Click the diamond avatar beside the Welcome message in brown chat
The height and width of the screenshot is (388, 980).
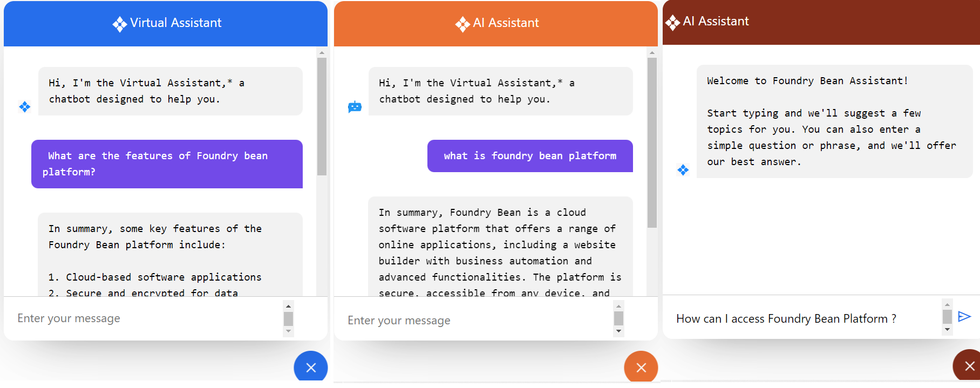pos(683,170)
